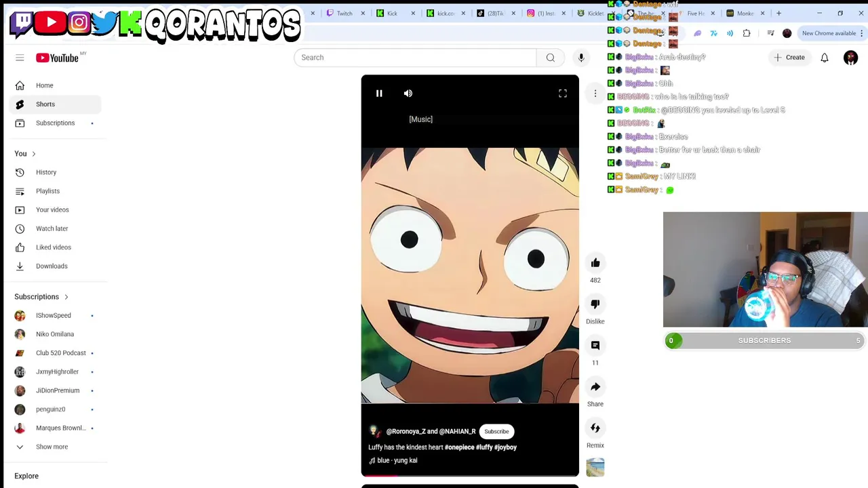868x488 pixels.
Task: Focus the YouTube search field
Action: [x=415, y=58]
